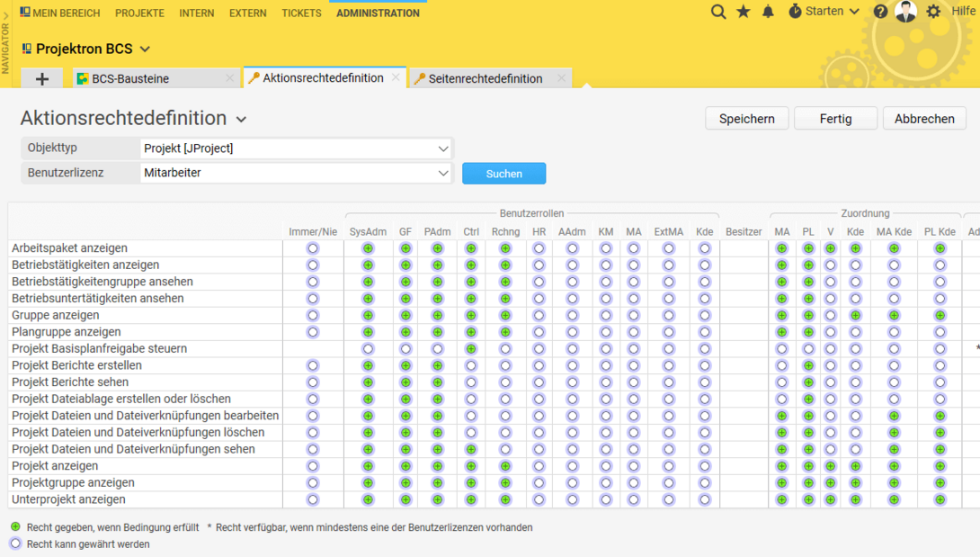
Task: Toggle PL Kde for Unterprojekt anzeigen
Action: [x=940, y=499]
